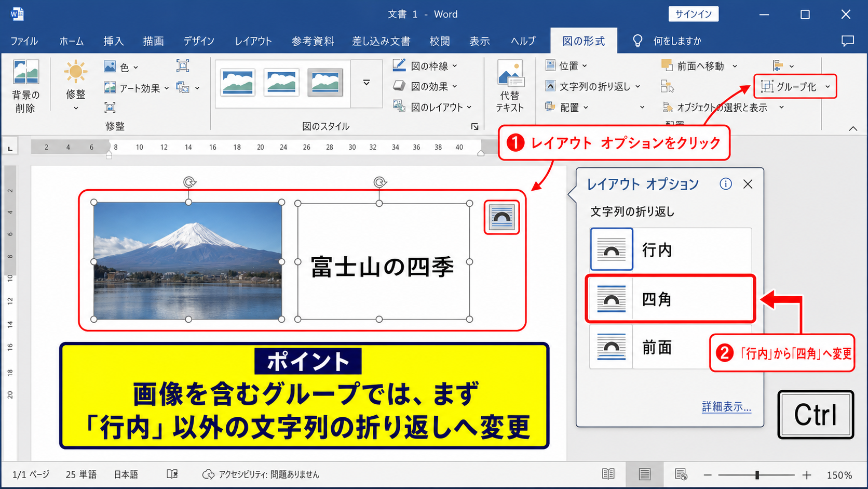Click the Artistic Effects (アート効果) icon
This screenshot has height=489, width=868.
110,88
